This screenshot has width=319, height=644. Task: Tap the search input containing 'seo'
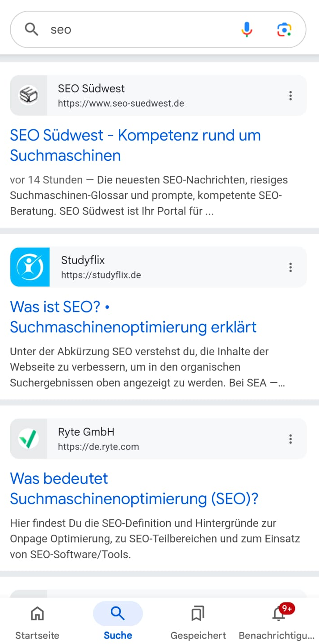click(134, 29)
